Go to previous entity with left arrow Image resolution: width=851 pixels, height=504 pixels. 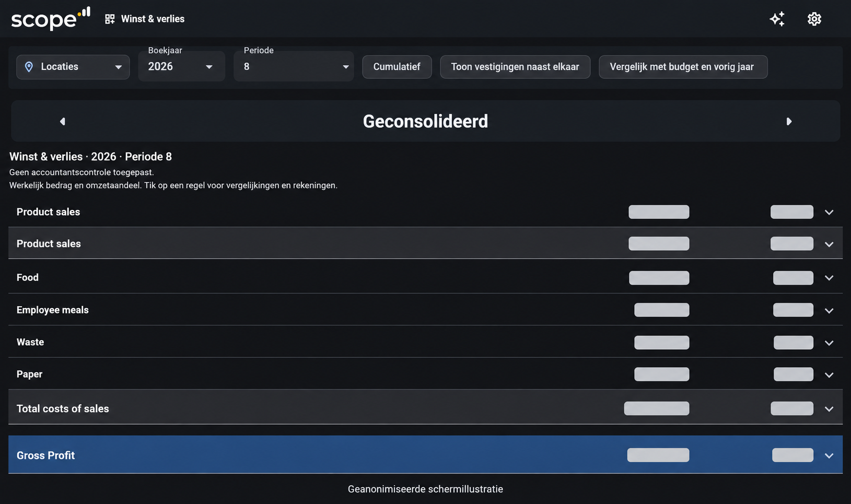62,121
